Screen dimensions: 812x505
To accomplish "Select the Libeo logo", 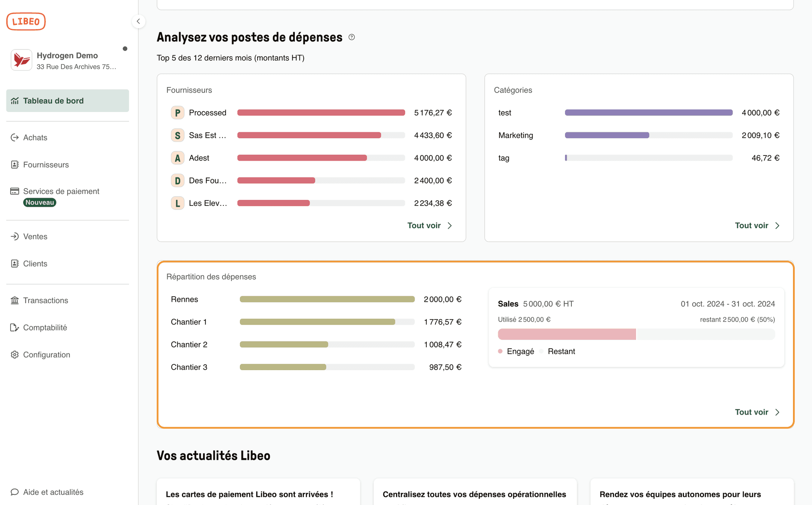I will (25, 21).
